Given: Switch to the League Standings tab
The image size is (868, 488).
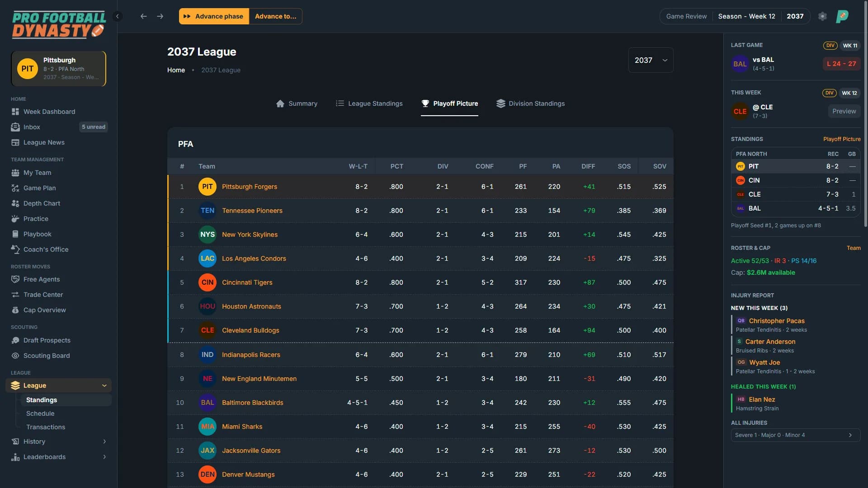Looking at the screenshot, I should pos(369,103).
